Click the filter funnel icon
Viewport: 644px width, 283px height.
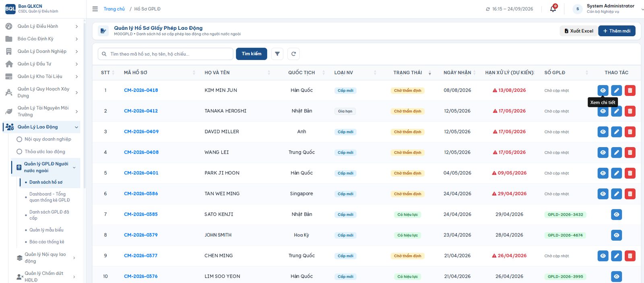pyautogui.click(x=277, y=54)
